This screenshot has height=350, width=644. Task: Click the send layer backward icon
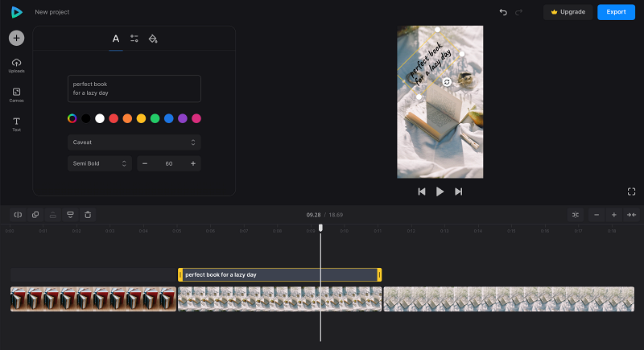[70, 215]
